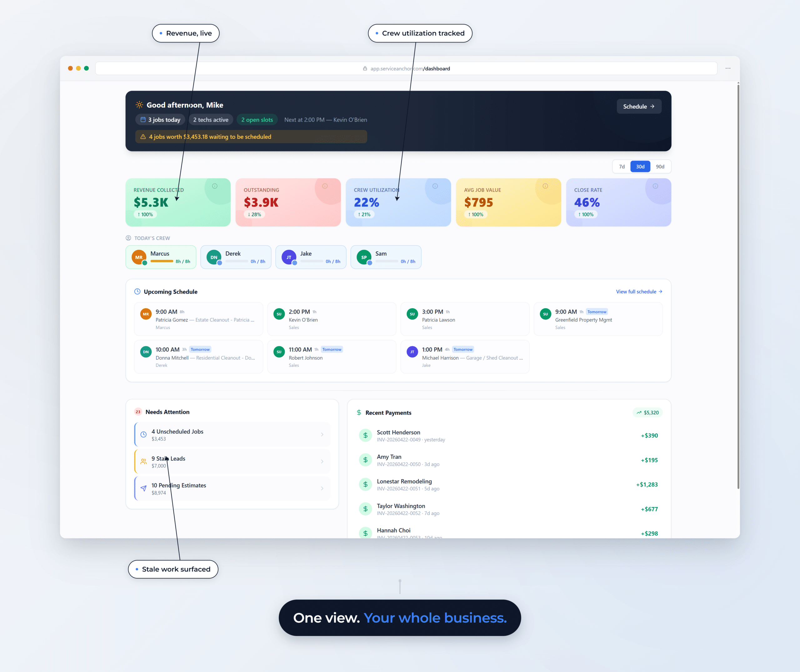Open the 3:00 PM Patricia Lawson appointment
This screenshot has width=800, height=672.
pyautogui.click(x=465, y=319)
